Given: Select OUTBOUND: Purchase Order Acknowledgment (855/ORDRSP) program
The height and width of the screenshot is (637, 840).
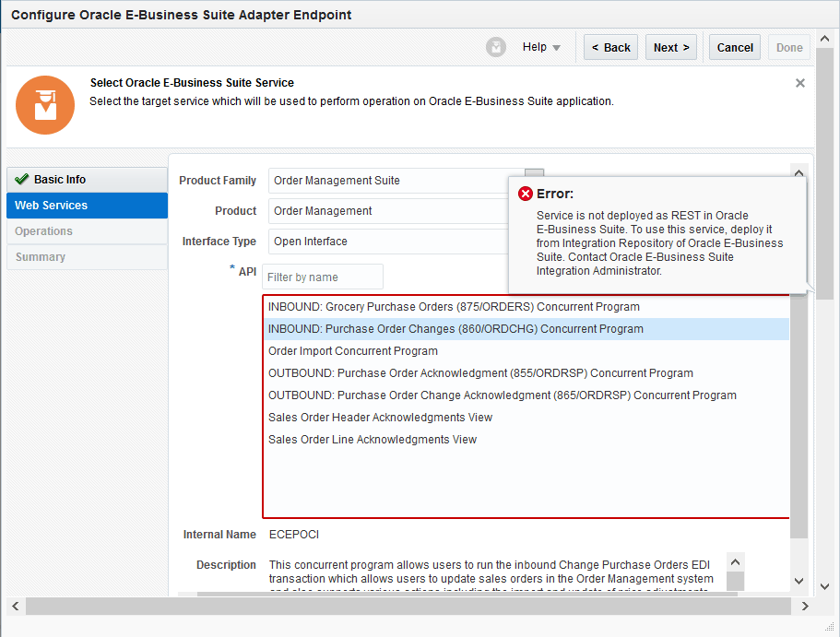Looking at the screenshot, I should click(x=526, y=372).
